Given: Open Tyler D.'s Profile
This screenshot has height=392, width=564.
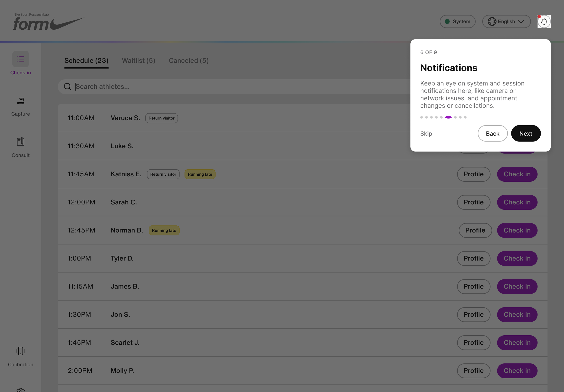Looking at the screenshot, I should pyautogui.click(x=473, y=259).
